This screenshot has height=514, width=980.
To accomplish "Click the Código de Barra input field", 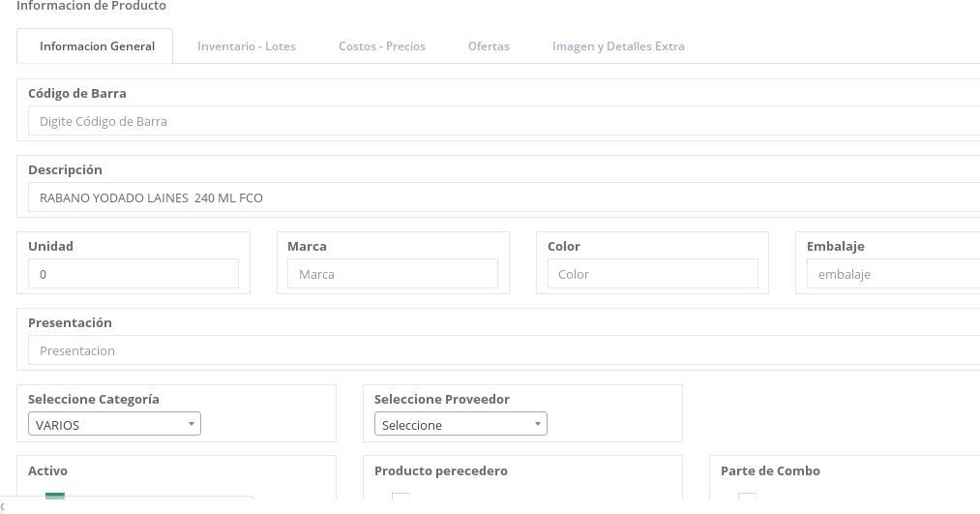I will [x=503, y=121].
